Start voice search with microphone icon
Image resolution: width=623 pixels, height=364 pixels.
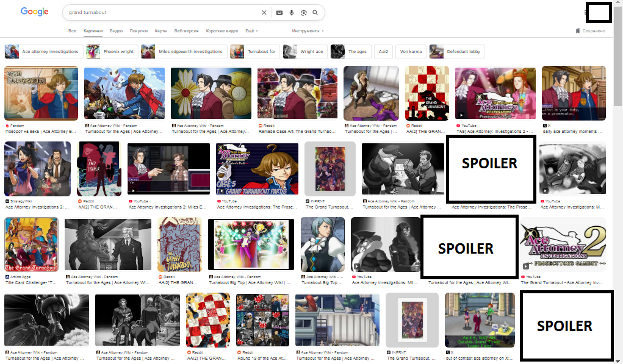pos(292,13)
